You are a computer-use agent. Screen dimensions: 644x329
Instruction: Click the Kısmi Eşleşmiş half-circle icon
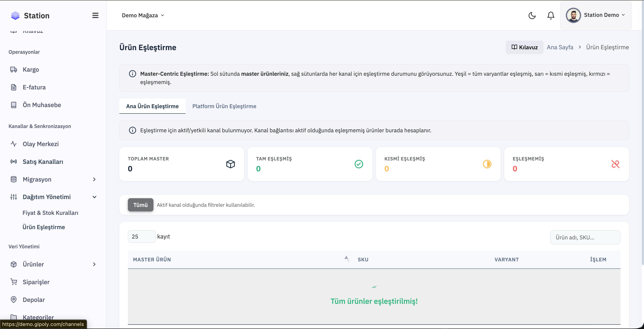(x=487, y=164)
